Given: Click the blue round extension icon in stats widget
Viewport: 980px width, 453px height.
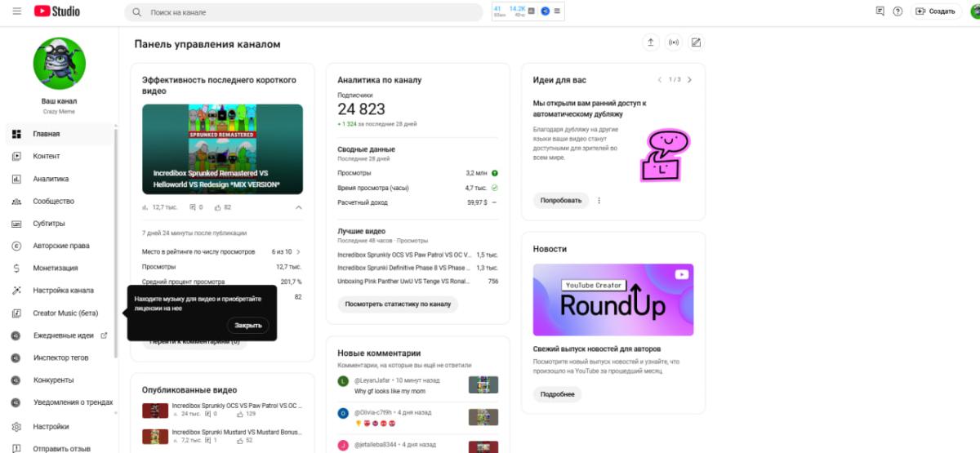Looking at the screenshot, I should click(x=545, y=11).
